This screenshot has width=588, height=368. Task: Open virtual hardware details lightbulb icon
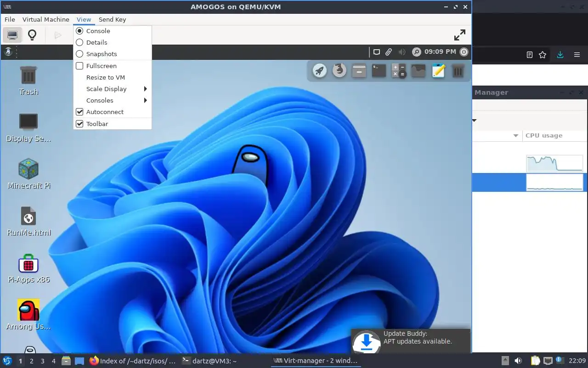pos(32,35)
